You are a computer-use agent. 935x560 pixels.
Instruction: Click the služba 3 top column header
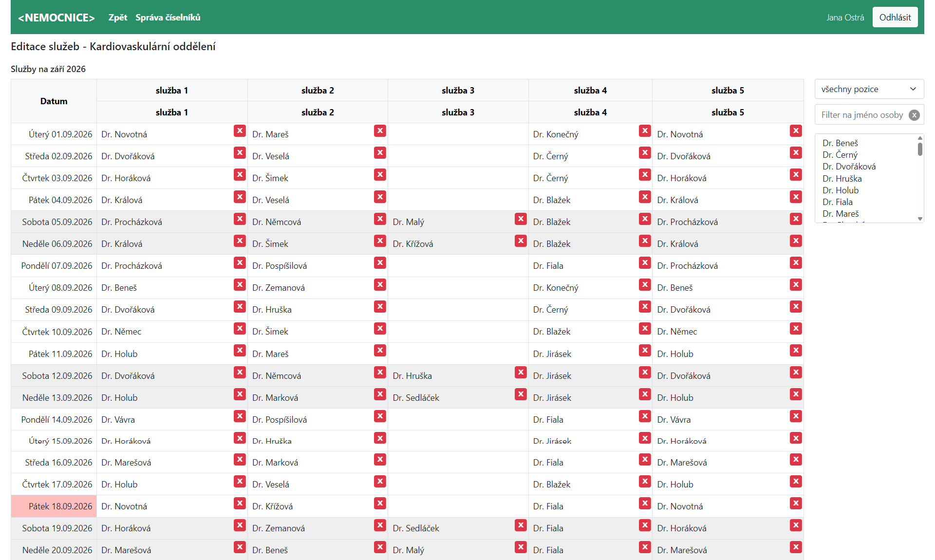458,90
